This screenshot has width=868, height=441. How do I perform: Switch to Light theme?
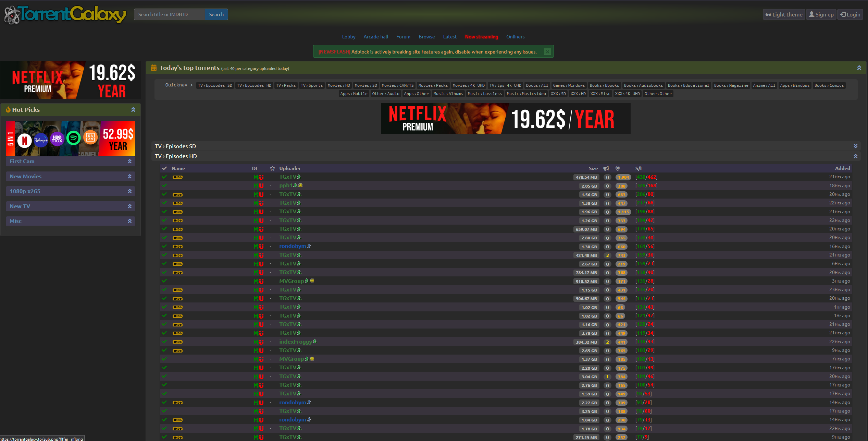(784, 14)
